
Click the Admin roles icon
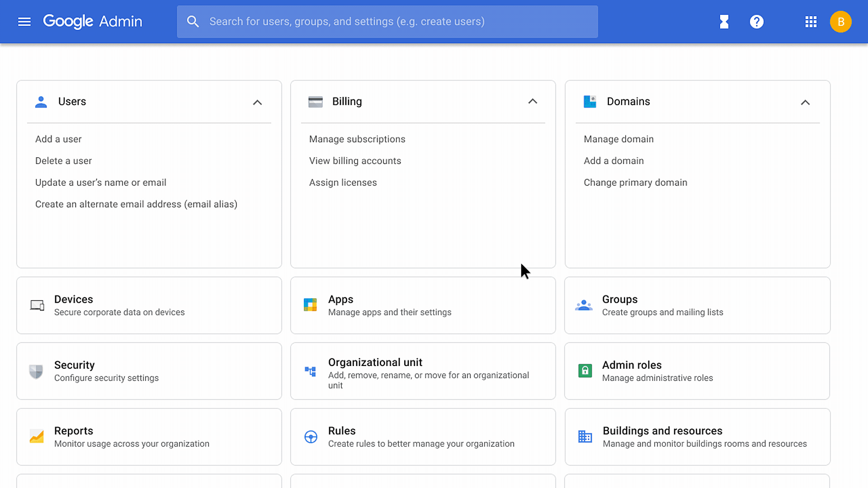click(x=584, y=371)
